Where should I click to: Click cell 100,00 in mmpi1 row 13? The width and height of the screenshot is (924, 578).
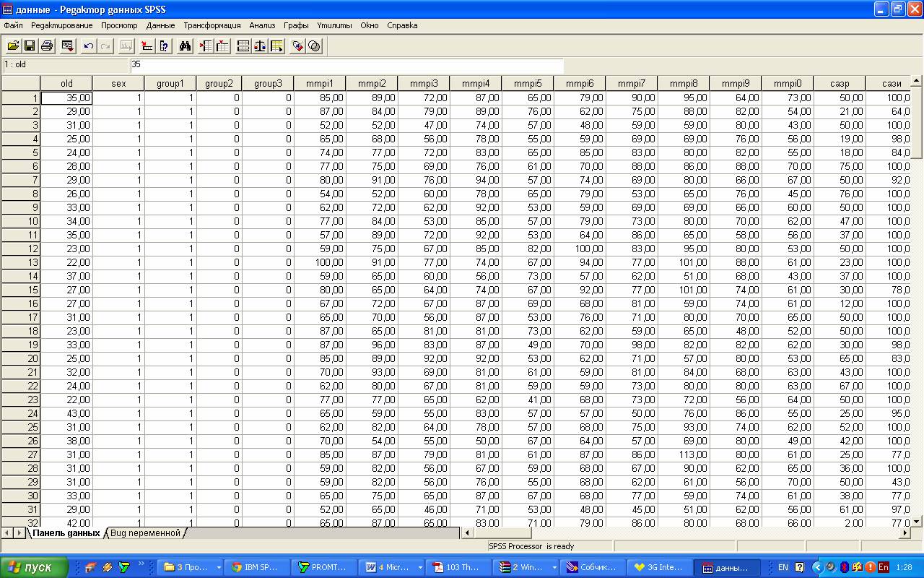pos(320,262)
